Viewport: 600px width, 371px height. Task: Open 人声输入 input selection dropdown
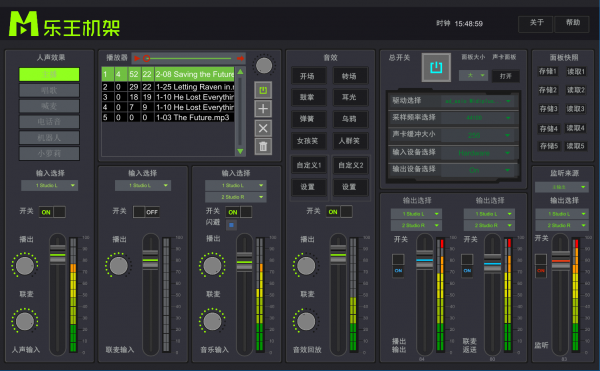coord(49,186)
